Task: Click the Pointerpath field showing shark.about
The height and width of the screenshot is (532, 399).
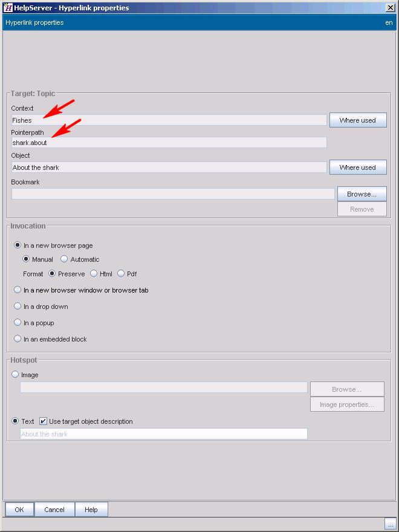Action: 169,143
